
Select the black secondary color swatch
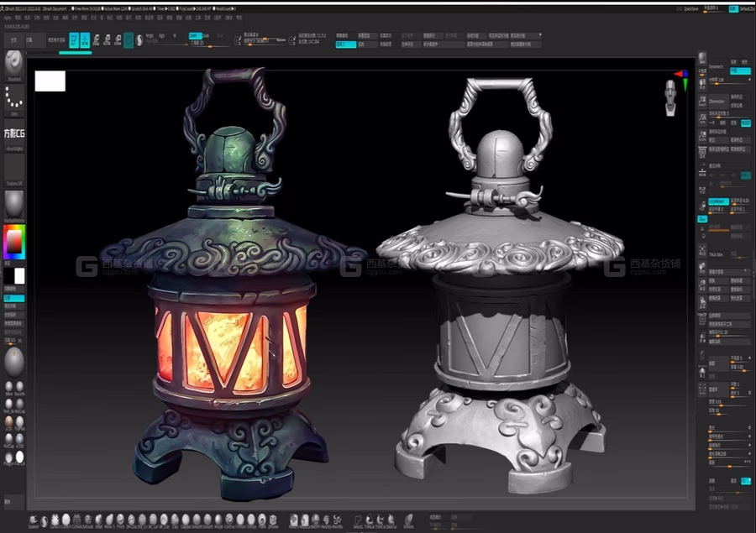coord(8,276)
